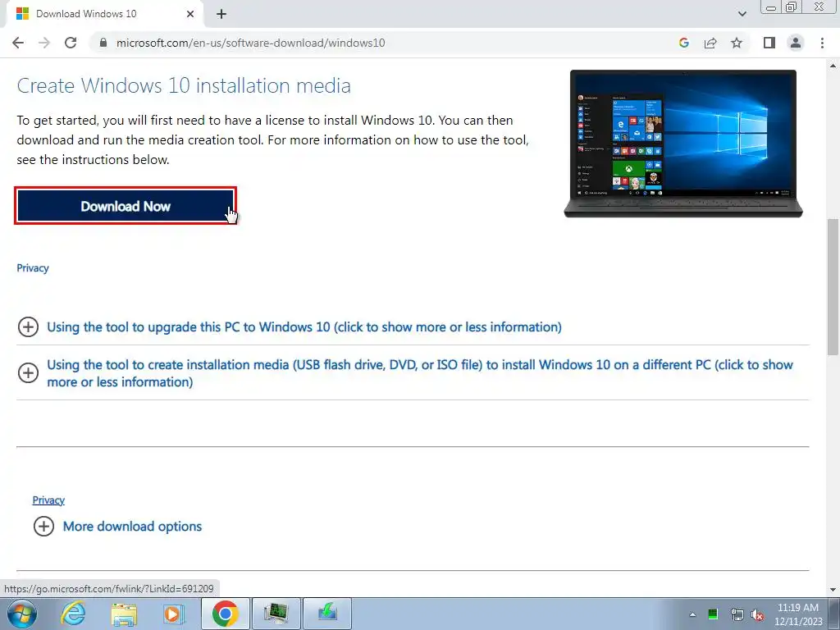Select the Download Windows 10 tab

click(x=104, y=14)
